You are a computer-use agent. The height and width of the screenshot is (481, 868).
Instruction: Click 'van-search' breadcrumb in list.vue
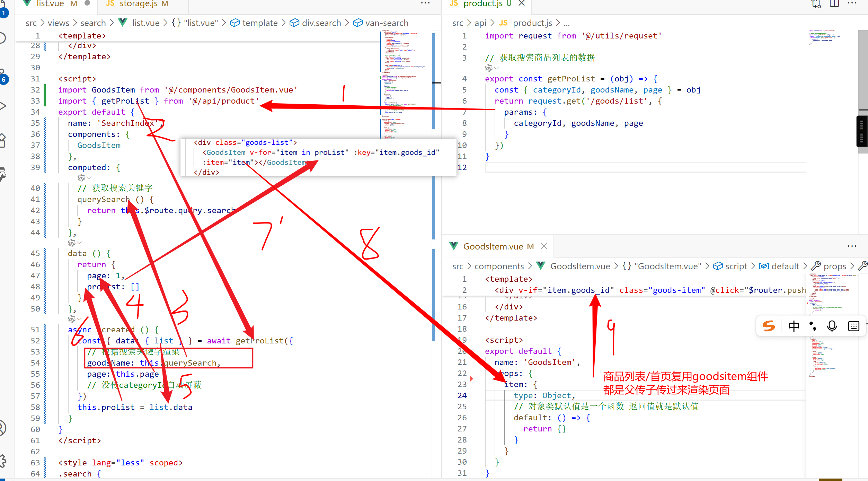click(387, 23)
